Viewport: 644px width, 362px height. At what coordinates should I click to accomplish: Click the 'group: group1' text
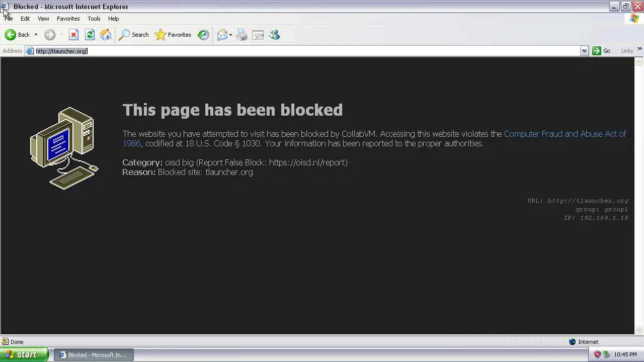point(602,209)
